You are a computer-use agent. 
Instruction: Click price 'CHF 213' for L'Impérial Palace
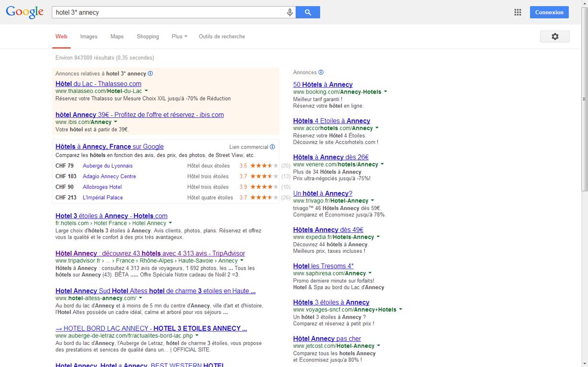66,197
